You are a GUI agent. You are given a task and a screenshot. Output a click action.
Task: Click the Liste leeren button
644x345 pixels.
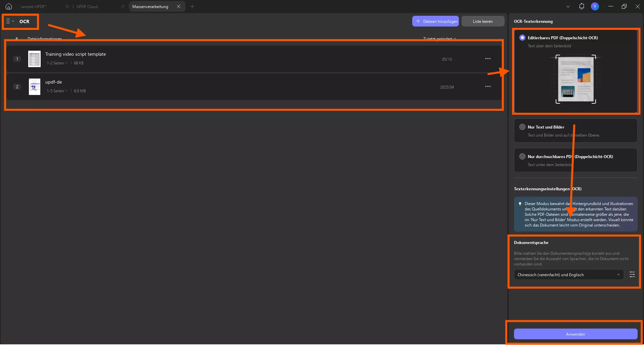pyautogui.click(x=483, y=21)
